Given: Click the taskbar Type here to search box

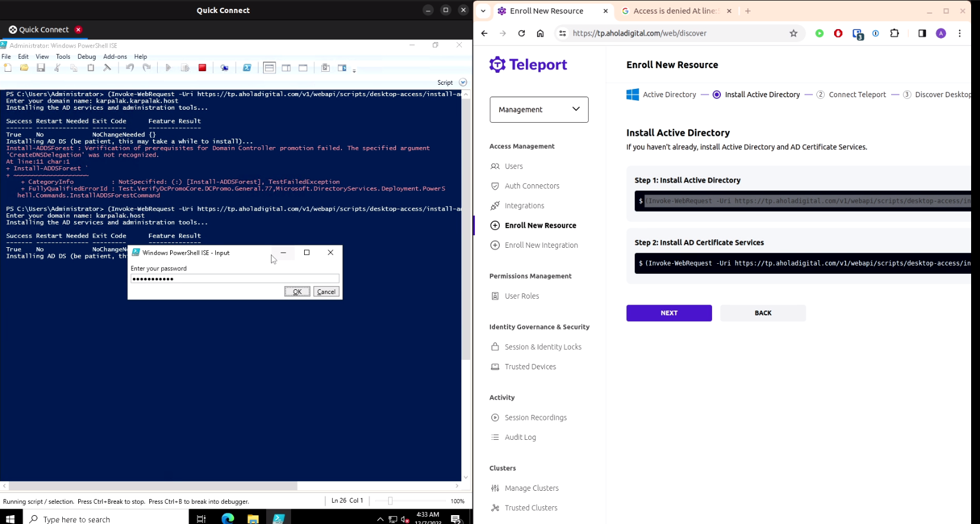Looking at the screenshot, I should (105, 519).
